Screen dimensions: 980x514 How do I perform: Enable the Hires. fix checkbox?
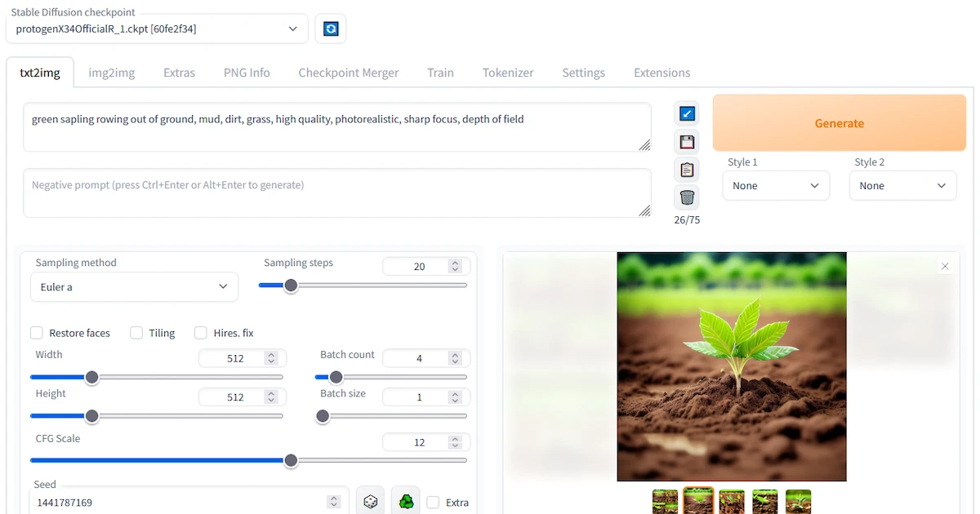coord(200,333)
